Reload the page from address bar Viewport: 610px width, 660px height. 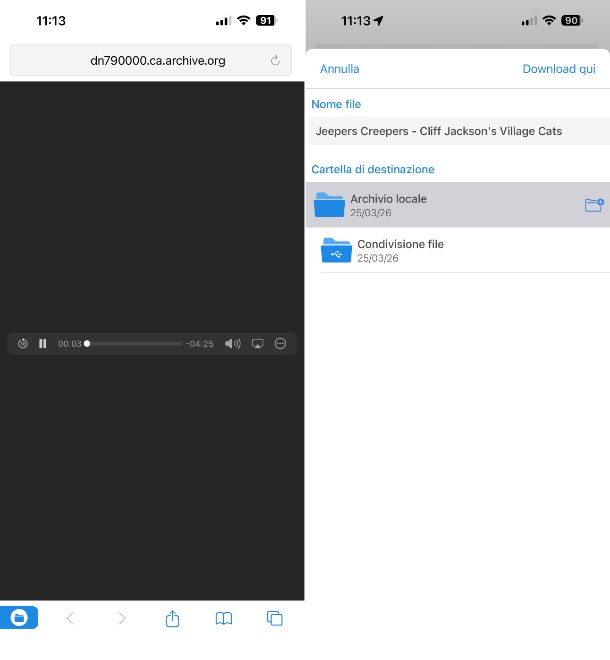click(x=275, y=61)
